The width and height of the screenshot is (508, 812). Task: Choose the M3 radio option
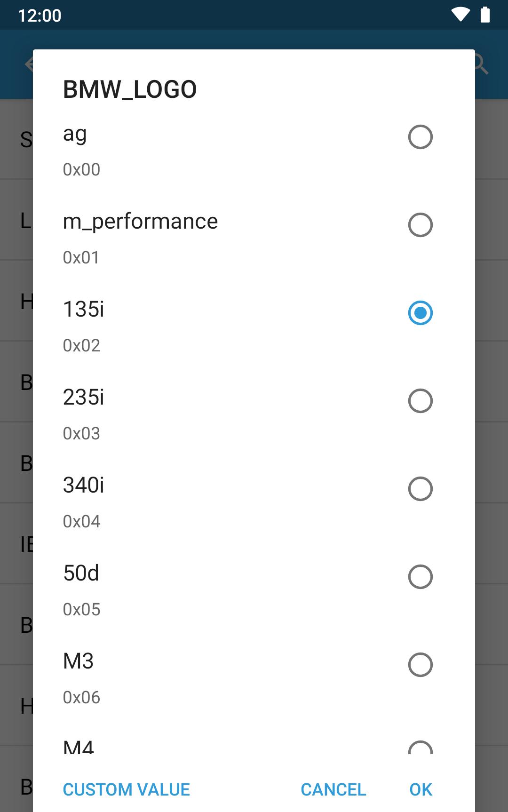tap(420, 665)
